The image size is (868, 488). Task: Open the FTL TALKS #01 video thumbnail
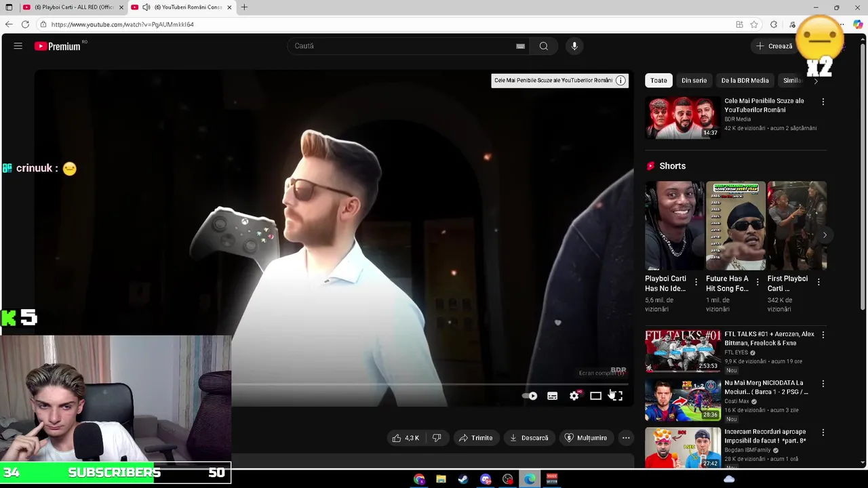point(682,351)
